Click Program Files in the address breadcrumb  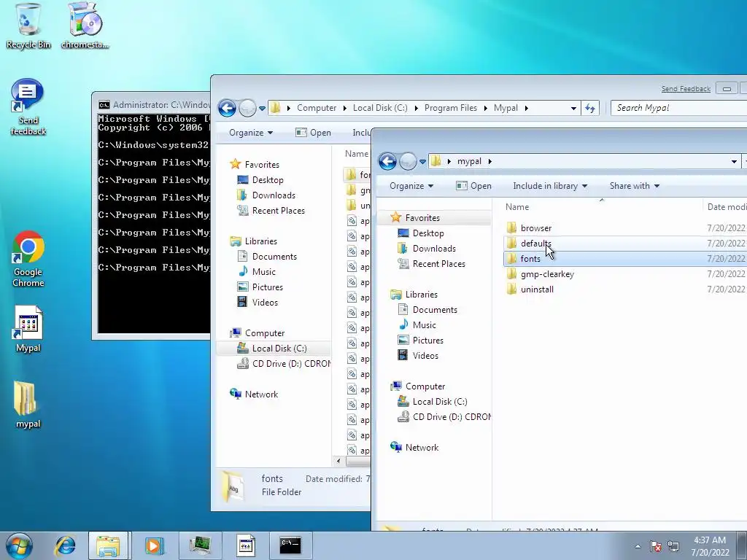[451, 108]
